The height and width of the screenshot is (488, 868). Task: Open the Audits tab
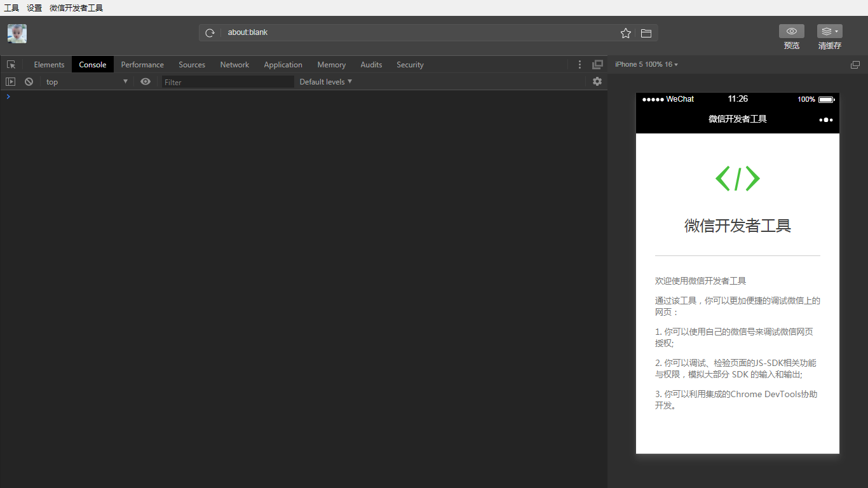tap(371, 65)
